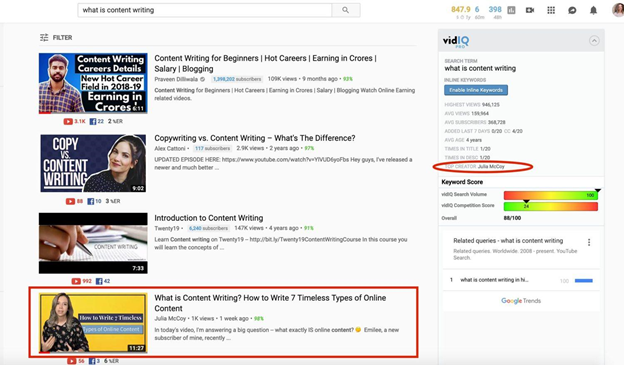Screen dimensions: 624x365
Task: Open the YouTube apps grid icon
Action: pos(551,10)
